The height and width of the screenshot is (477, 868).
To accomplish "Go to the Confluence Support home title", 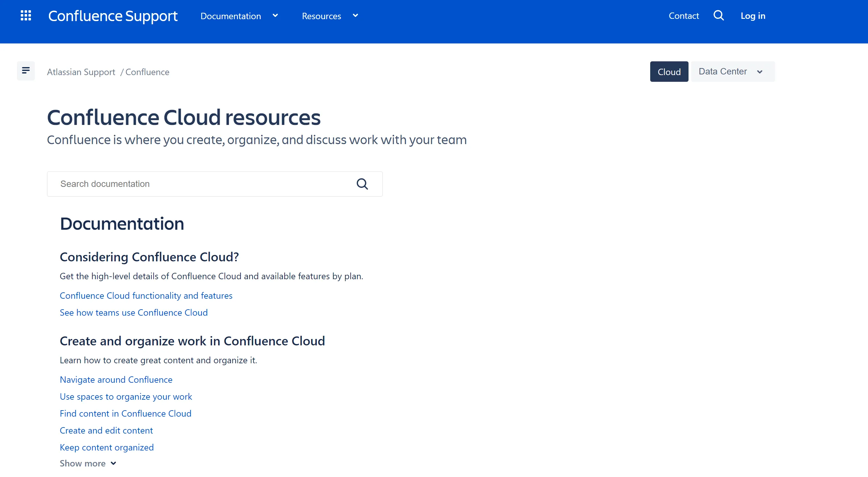I will (x=113, y=16).
